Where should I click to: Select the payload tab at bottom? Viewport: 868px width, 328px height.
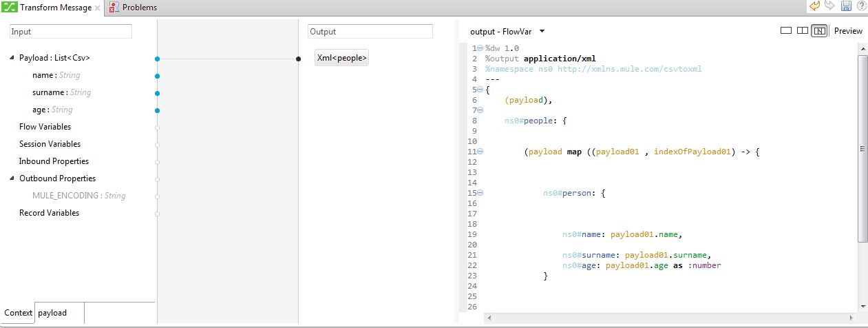click(x=53, y=313)
